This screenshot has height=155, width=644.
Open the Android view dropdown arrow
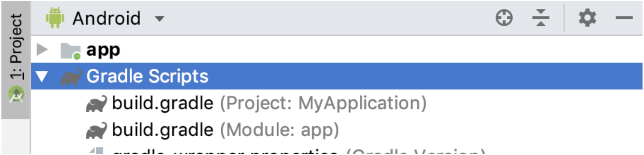[160, 19]
